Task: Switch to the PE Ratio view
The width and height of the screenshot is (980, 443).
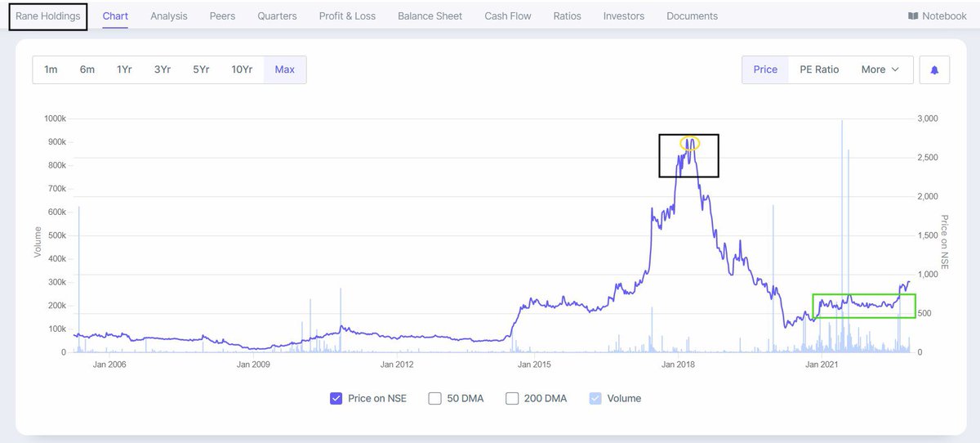Action: coord(819,69)
